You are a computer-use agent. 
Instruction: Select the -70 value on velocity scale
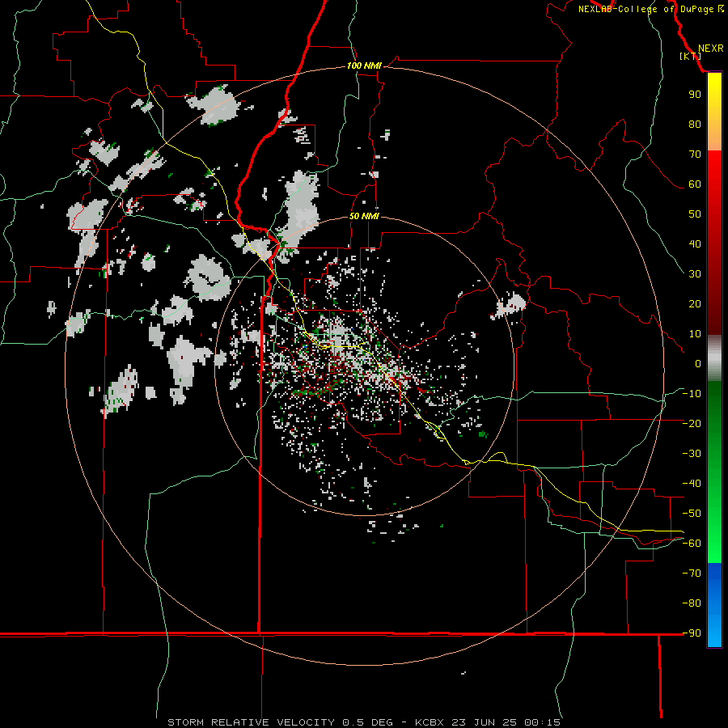(692, 574)
